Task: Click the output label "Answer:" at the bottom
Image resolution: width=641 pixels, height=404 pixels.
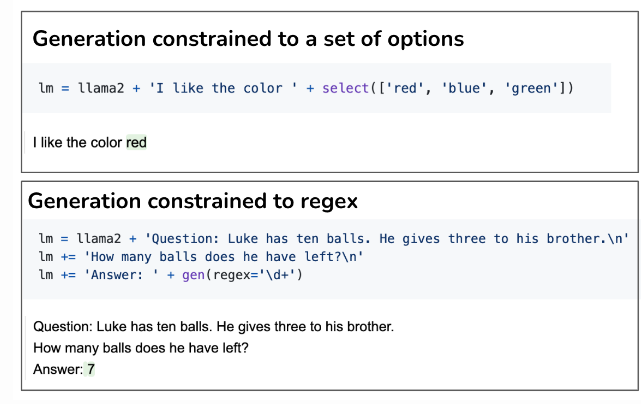Action: point(57,369)
